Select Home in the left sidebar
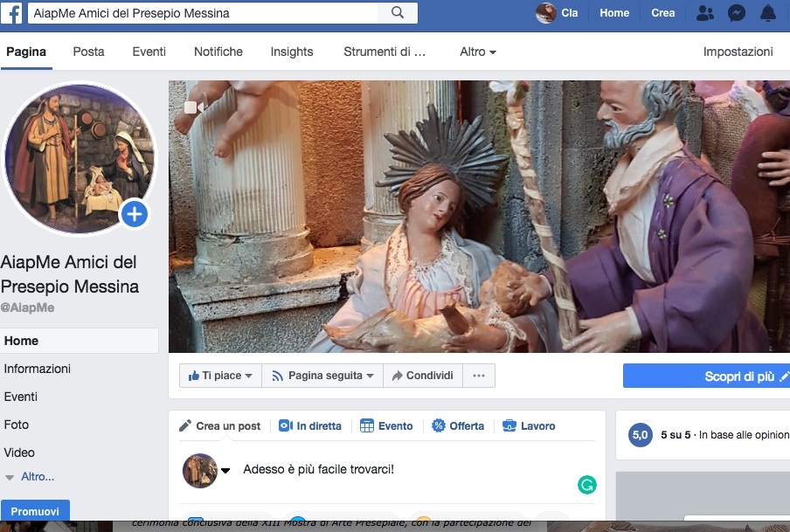790x532 pixels. (x=80, y=341)
